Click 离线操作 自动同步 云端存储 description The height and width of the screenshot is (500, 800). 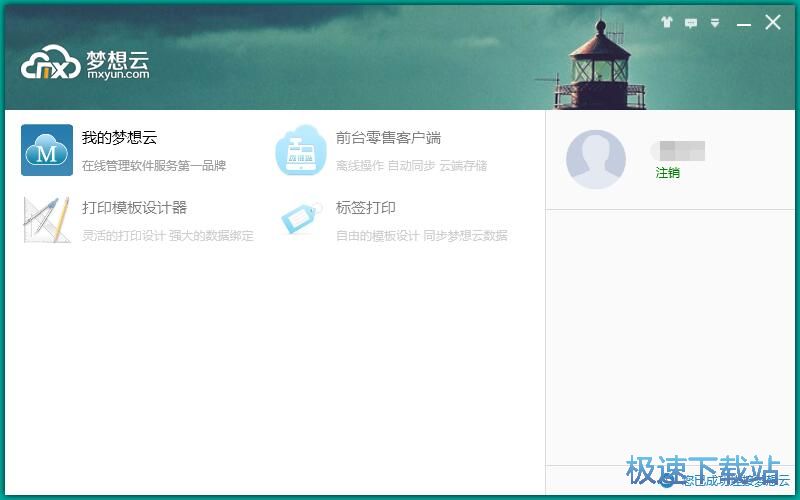[411, 166]
